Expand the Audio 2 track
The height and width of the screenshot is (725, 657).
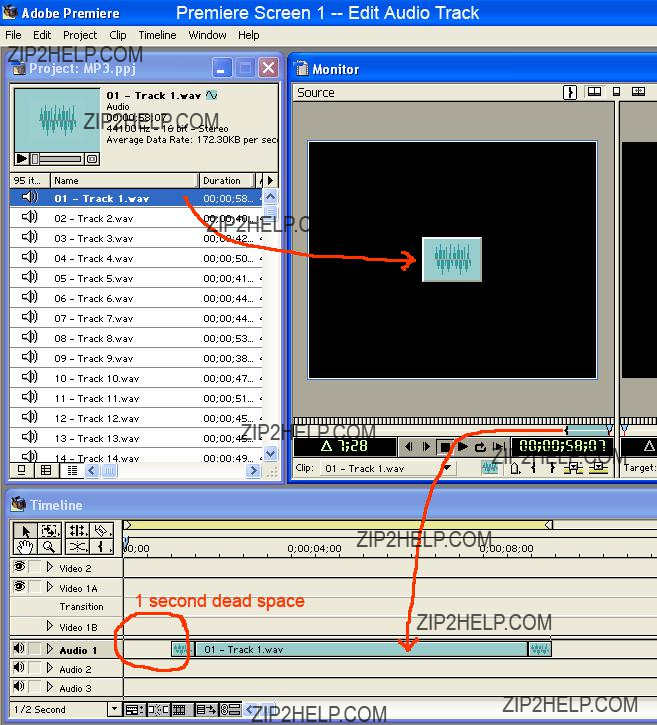pos(50,668)
